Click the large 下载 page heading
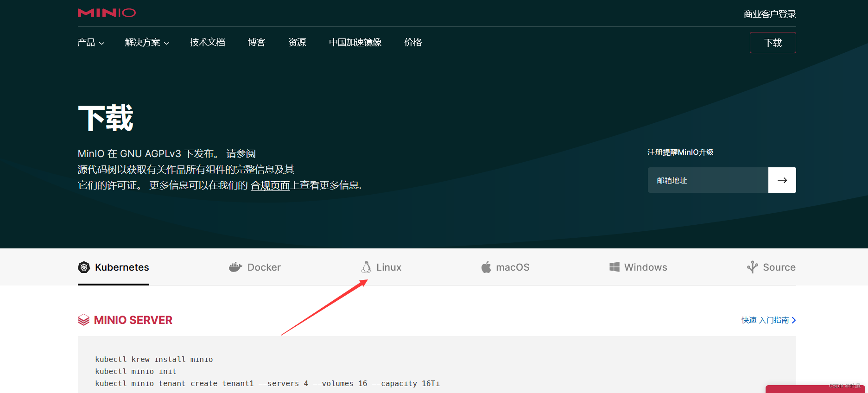This screenshot has height=393, width=868. coord(106,118)
